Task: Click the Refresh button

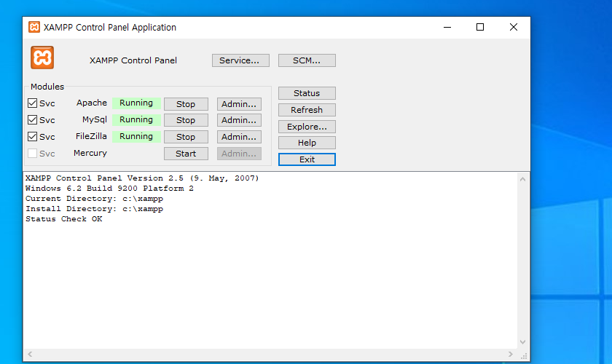Action: pos(307,110)
